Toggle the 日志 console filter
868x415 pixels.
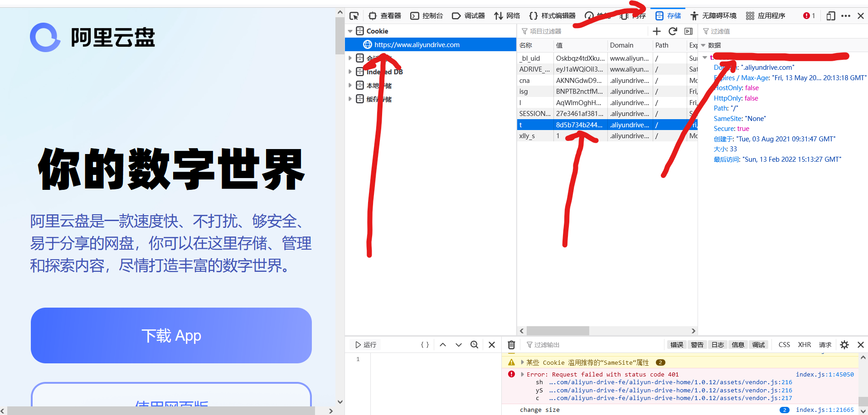tap(718, 345)
